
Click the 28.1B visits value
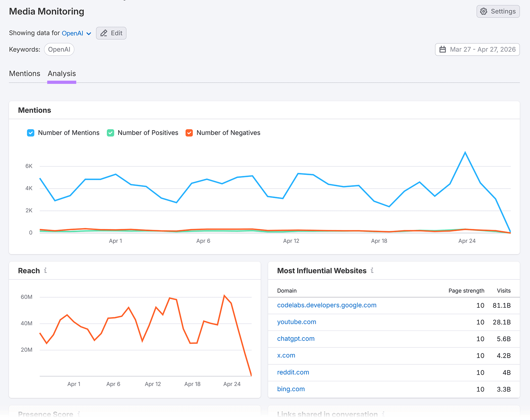pos(502,322)
